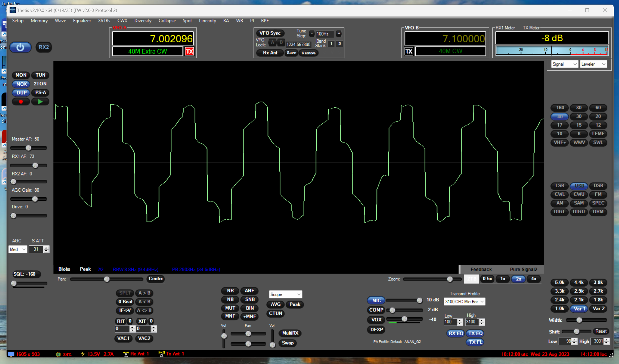Click the Rx Ant button
Viewport: 619px width, 364px height.
(x=270, y=53)
